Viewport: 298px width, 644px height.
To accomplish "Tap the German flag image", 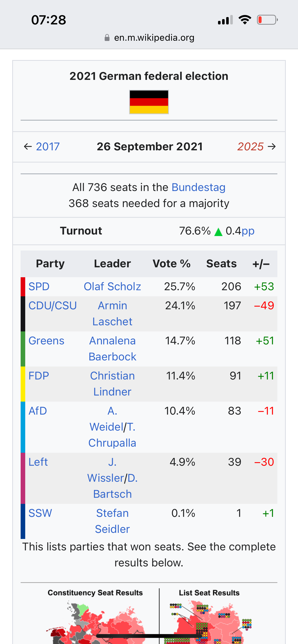I will (149, 102).
